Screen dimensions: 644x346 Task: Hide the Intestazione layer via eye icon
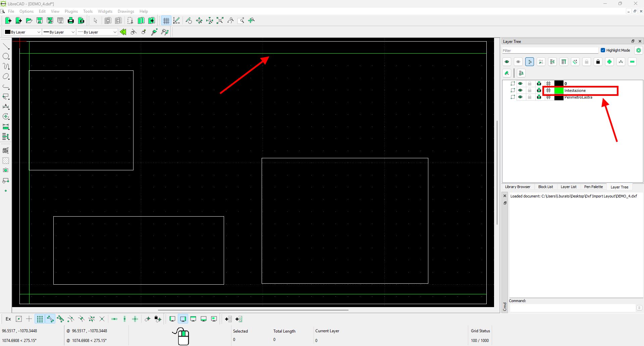(x=520, y=91)
